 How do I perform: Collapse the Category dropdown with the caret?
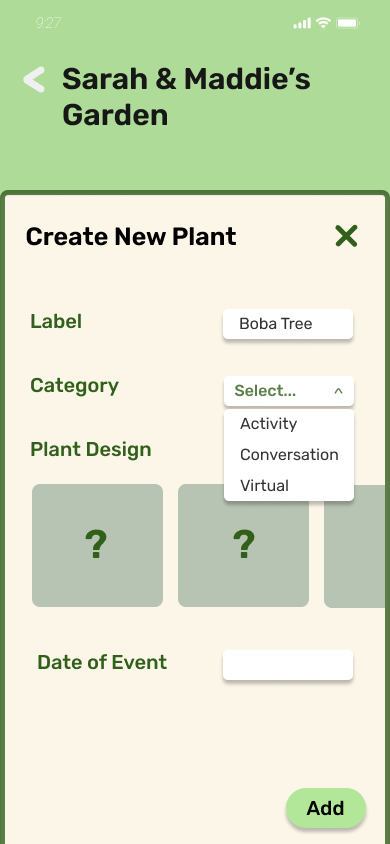click(338, 391)
